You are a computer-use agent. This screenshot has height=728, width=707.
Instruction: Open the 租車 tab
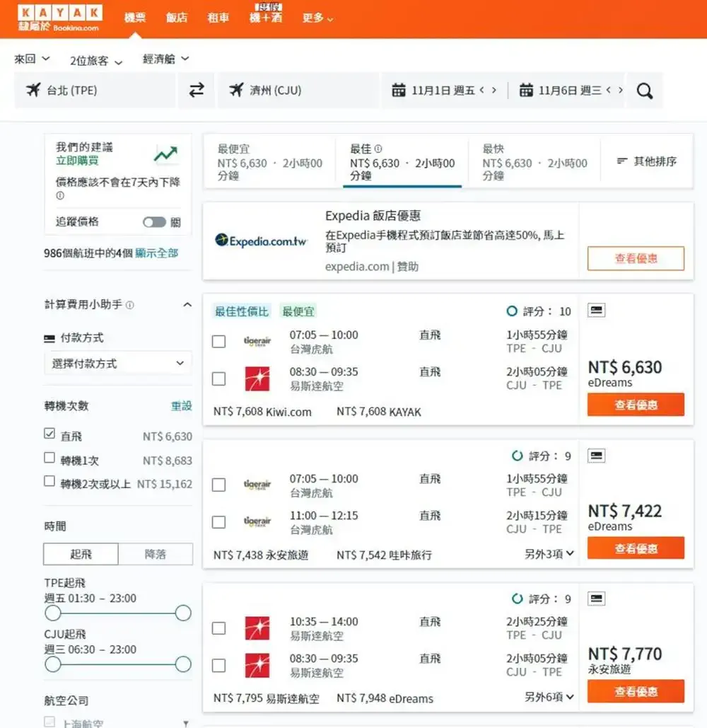pos(218,18)
